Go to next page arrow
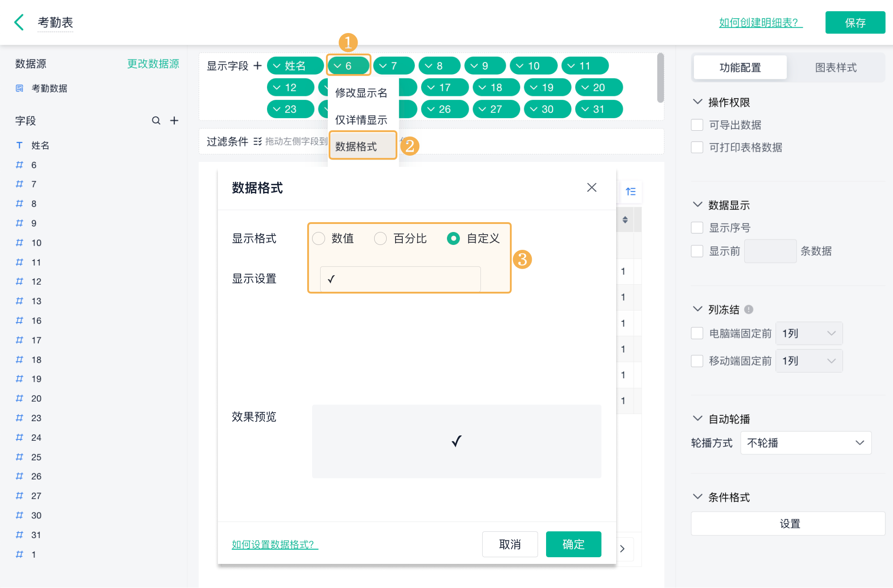Image resolution: width=893 pixels, height=588 pixels. [x=622, y=549]
